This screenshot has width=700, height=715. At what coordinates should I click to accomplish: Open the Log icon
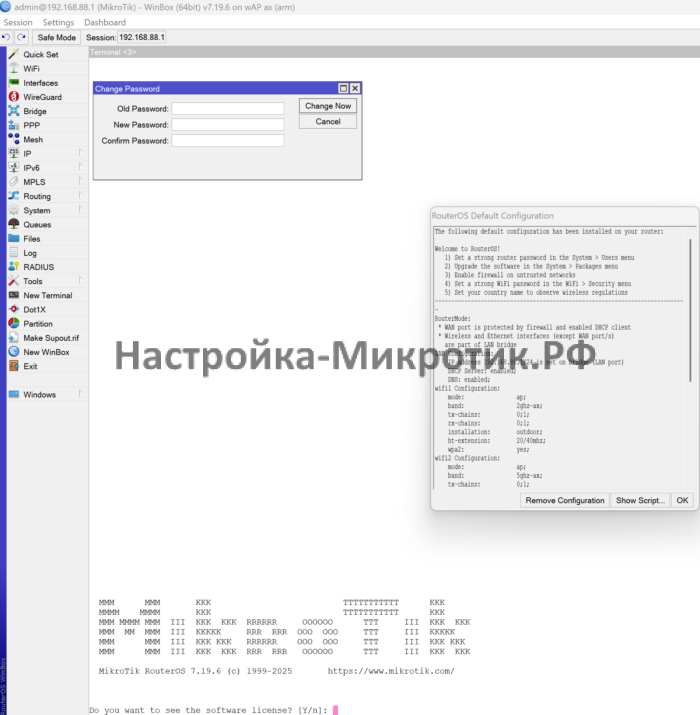point(14,253)
